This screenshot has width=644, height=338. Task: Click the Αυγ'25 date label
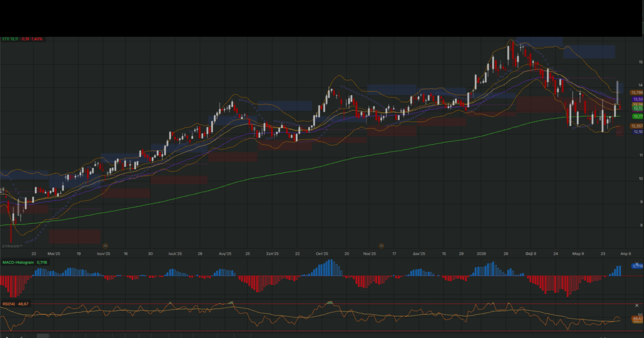pos(225,254)
